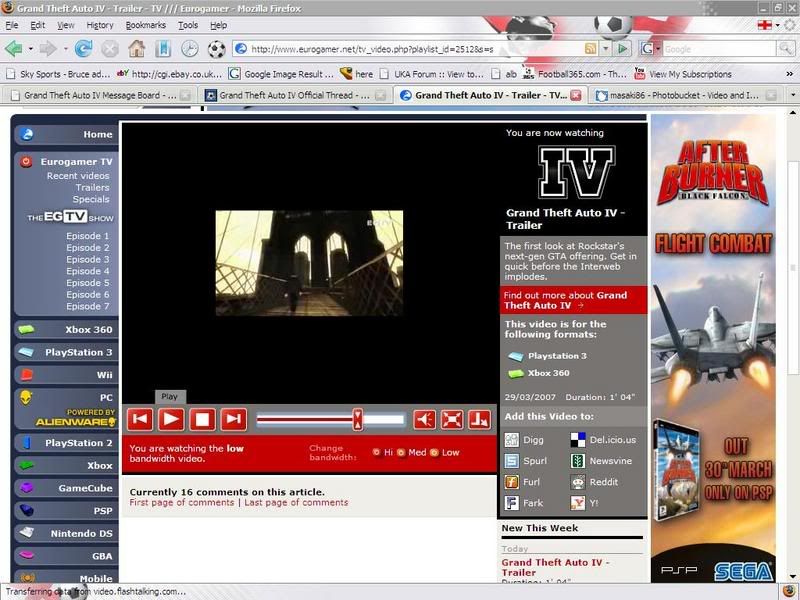
Task: Select Low bandwidth option
Action: [435, 453]
